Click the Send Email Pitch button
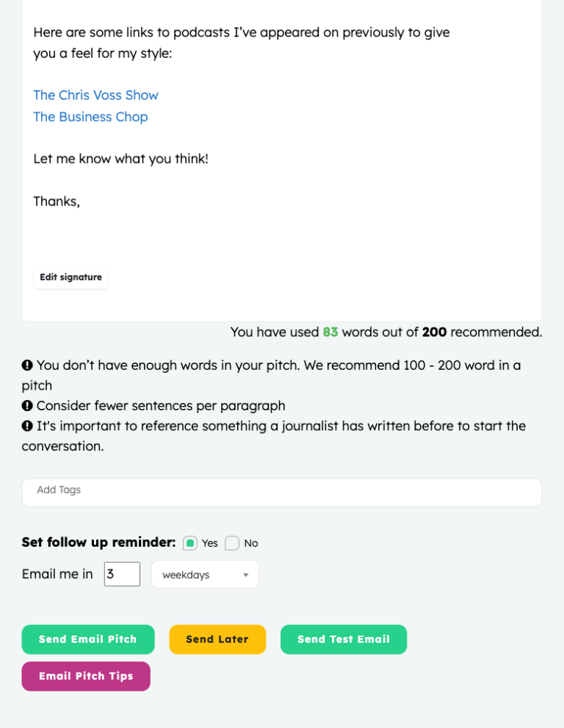 [x=88, y=639]
